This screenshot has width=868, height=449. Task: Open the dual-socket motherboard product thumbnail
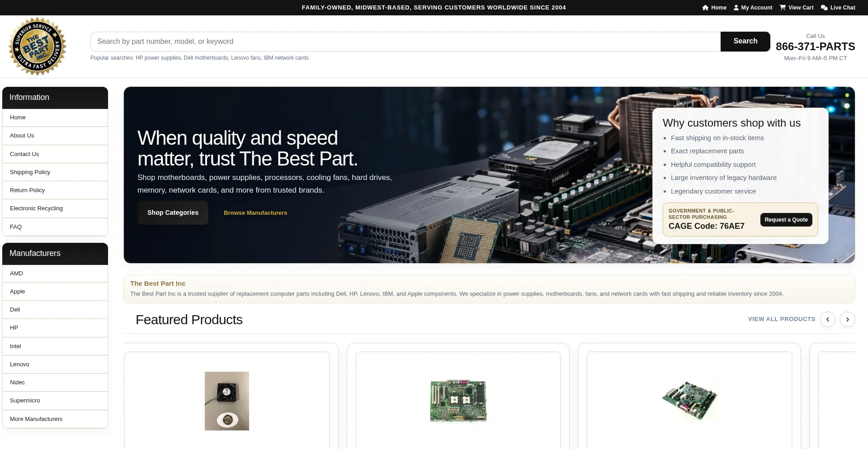click(x=458, y=401)
